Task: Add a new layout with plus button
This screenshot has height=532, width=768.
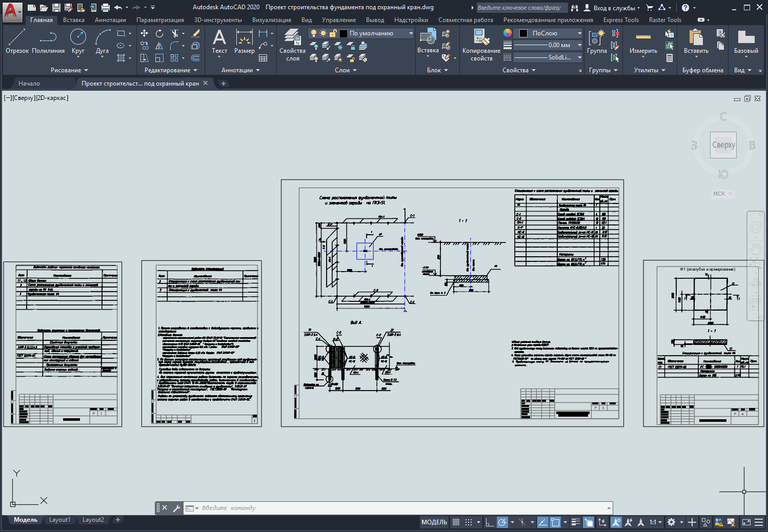Action: pyautogui.click(x=118, y=520)
